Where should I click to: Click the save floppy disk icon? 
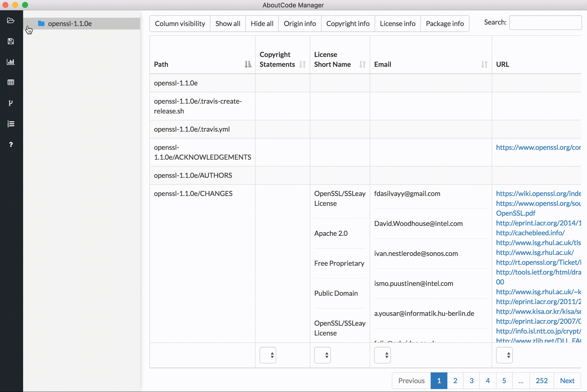11,41
